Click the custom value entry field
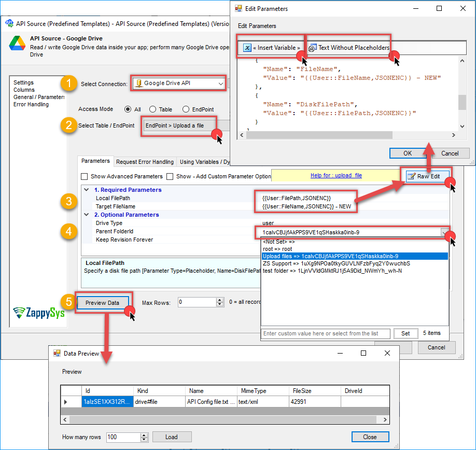 point(326,333)
